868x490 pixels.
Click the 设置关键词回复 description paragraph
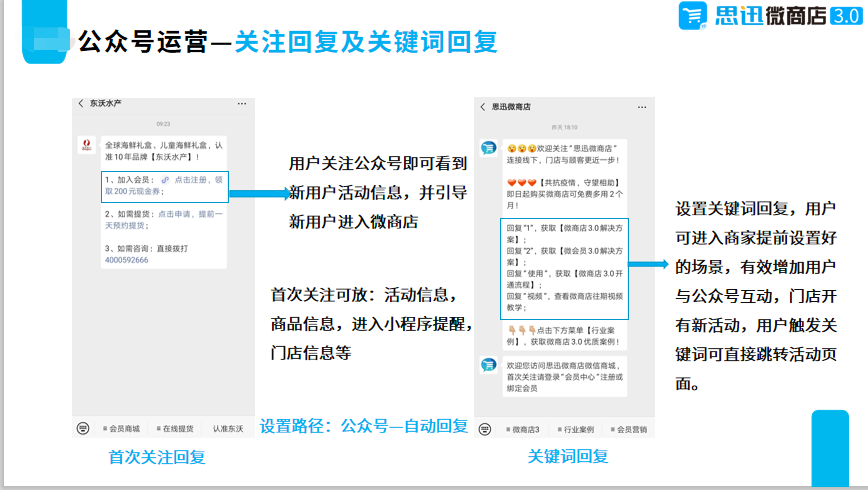[756, 296]
